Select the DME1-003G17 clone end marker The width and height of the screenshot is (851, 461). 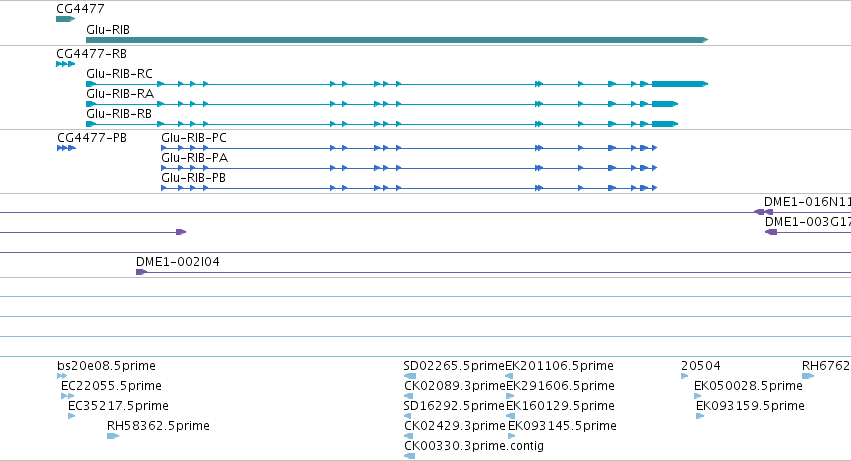click(x=771, y=232)
